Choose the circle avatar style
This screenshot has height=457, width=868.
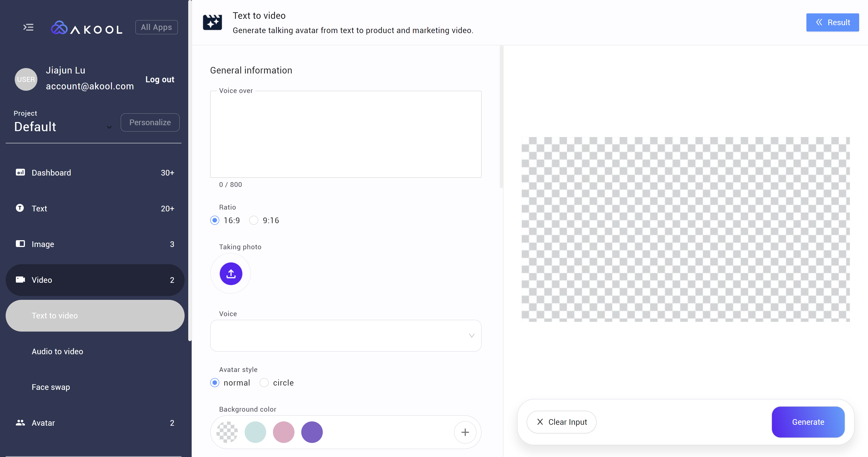pos(264,382)
